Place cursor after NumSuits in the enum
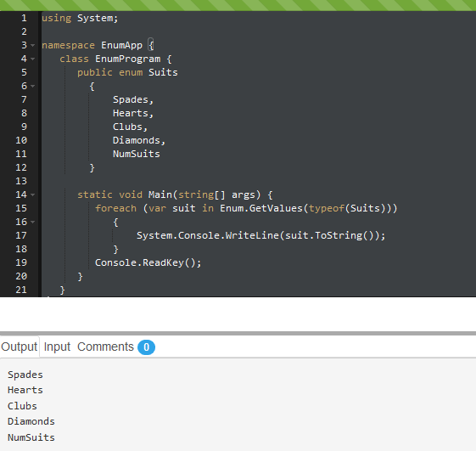Viewport: 476px width, 451px height. pos(160,154)
